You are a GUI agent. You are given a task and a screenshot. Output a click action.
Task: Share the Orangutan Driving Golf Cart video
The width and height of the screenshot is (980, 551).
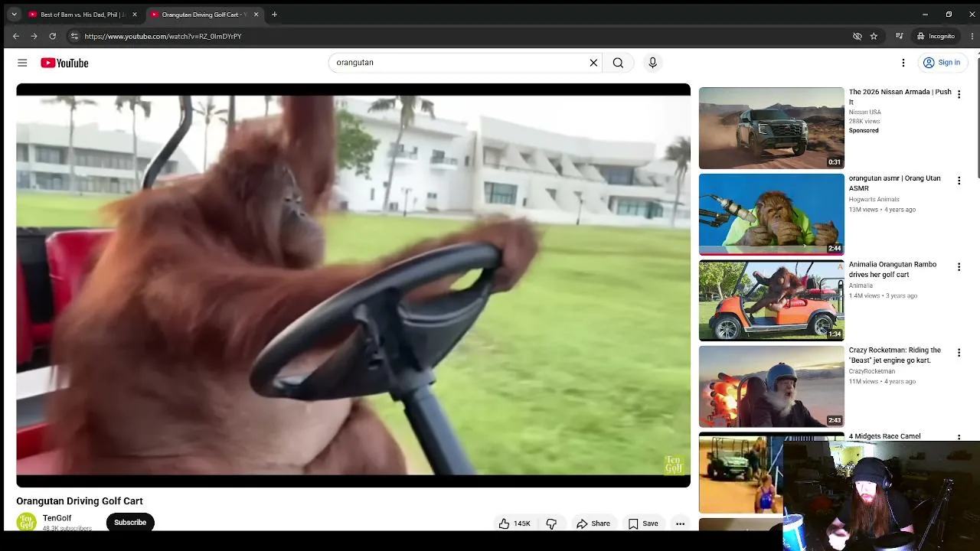point(593,523)
